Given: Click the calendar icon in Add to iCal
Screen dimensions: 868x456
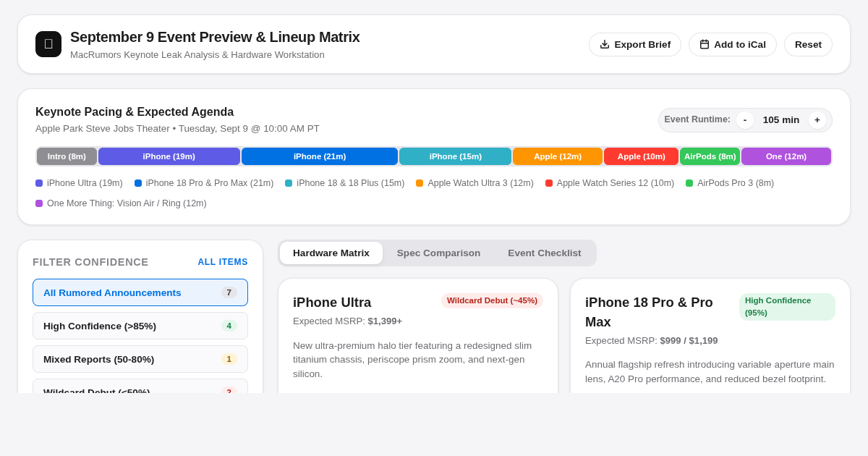Looking at the screenshot, I should click(705, 44).
